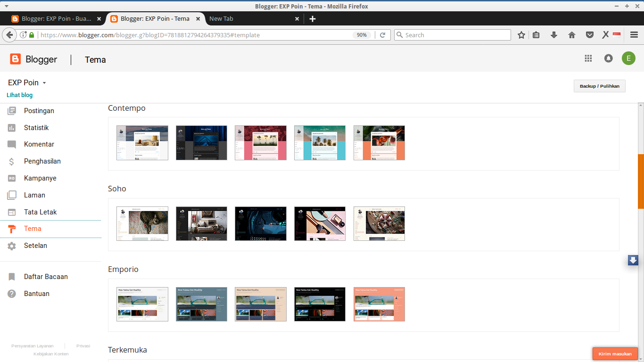
Task: Open Postingan in sidebar menu
Action: (39, 111)
